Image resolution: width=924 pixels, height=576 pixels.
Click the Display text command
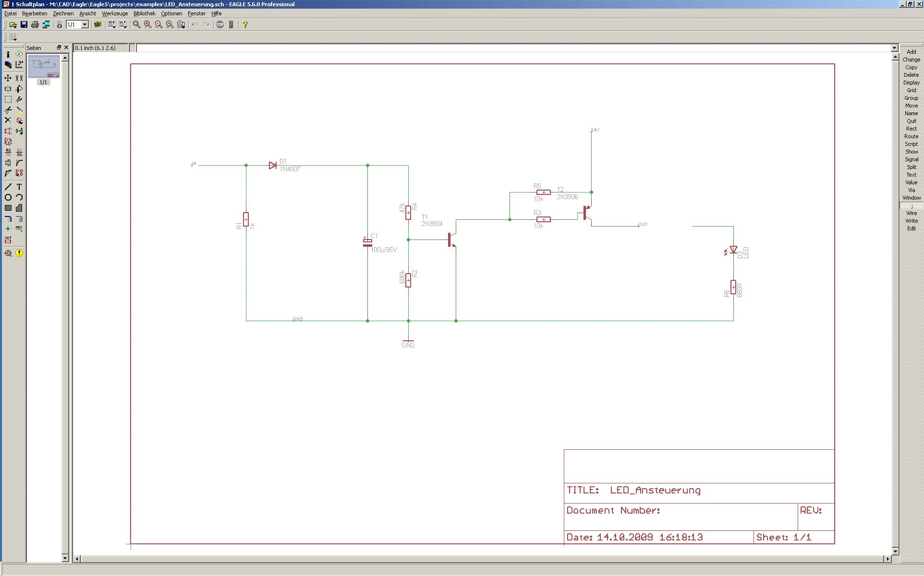coord(911,83)
